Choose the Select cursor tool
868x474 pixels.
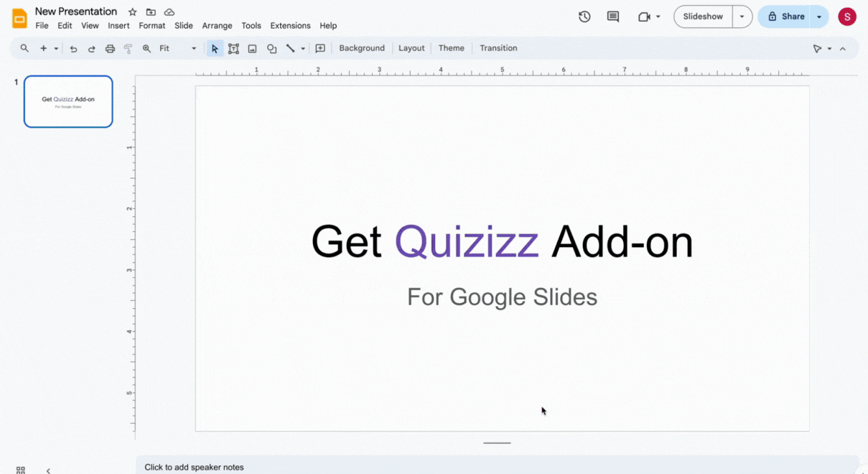(215, 48)
